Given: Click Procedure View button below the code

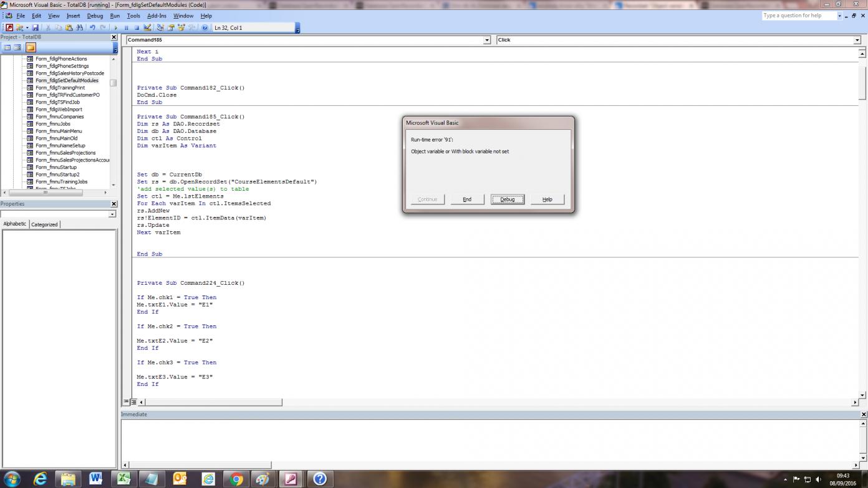Looking at the screenshot, I should pyautogui.click(x=126, y=402).
